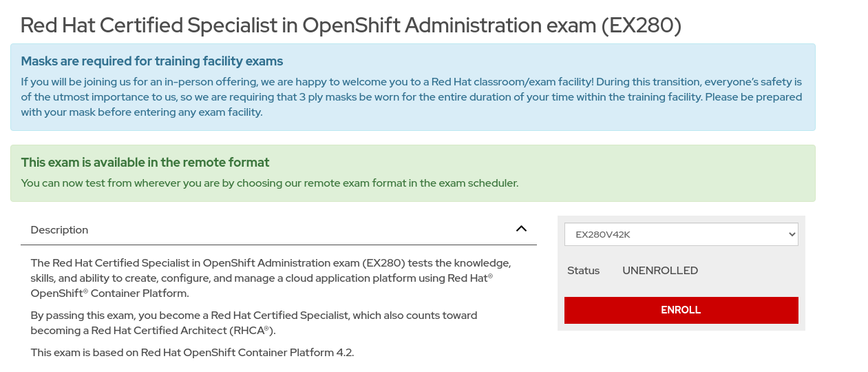This screenshot has height=372, width=868.
Task: Click the red ENROLL button
Action: point(681,310)
